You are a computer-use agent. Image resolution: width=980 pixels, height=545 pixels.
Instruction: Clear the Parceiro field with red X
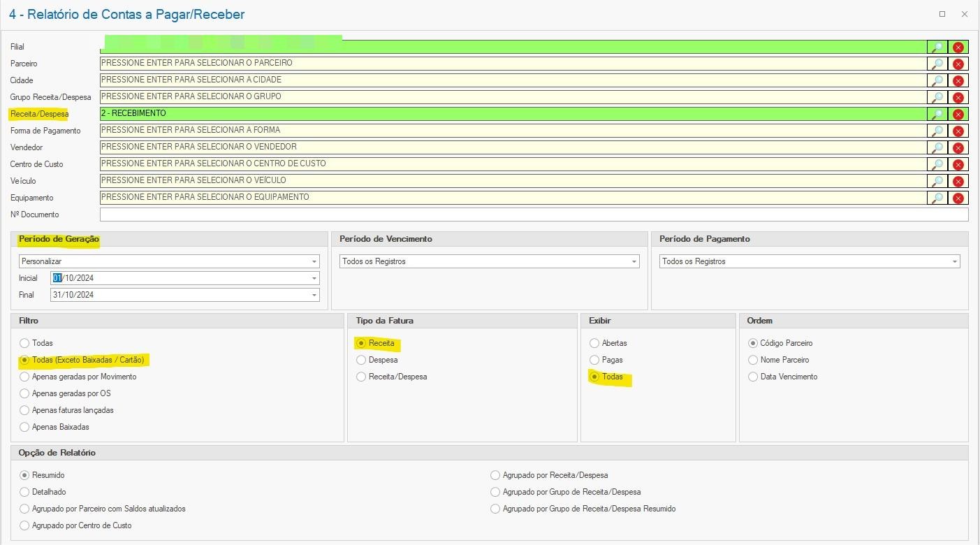[x=958, y=64]
